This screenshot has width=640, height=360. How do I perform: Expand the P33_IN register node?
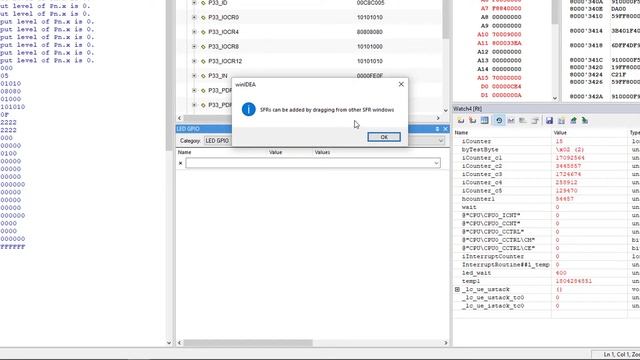click(x=194, y=76)
